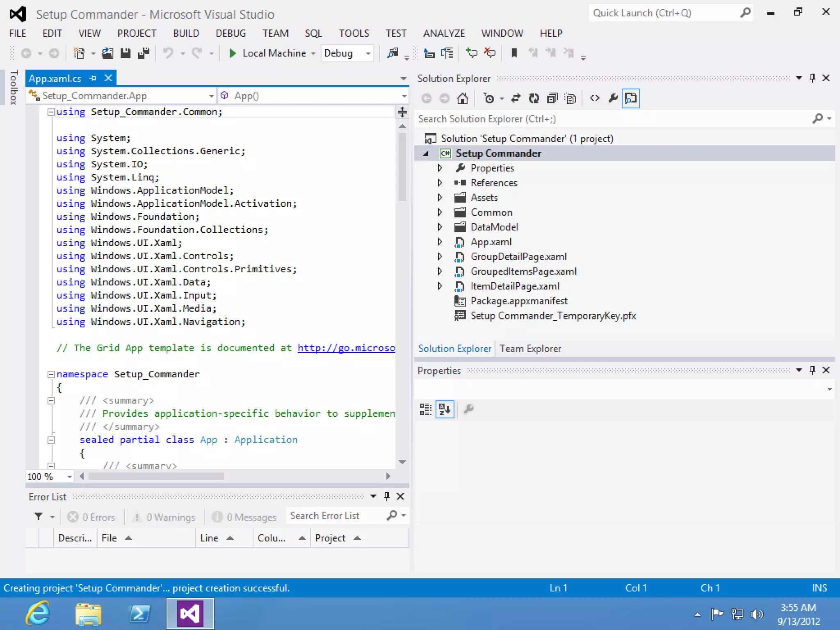Click the editor horizontal scrollbar thumb
This screenshot has height=630, width=840.
[156, 476]
